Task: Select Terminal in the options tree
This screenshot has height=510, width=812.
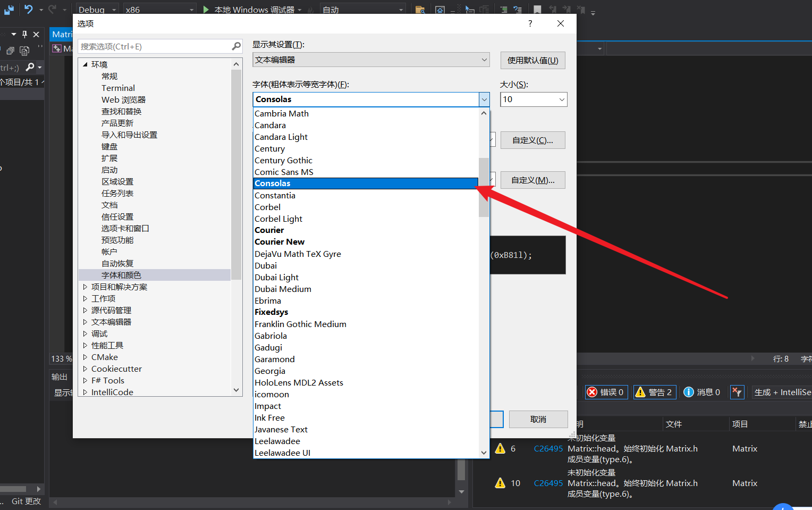Action: [x=118, y=88]
